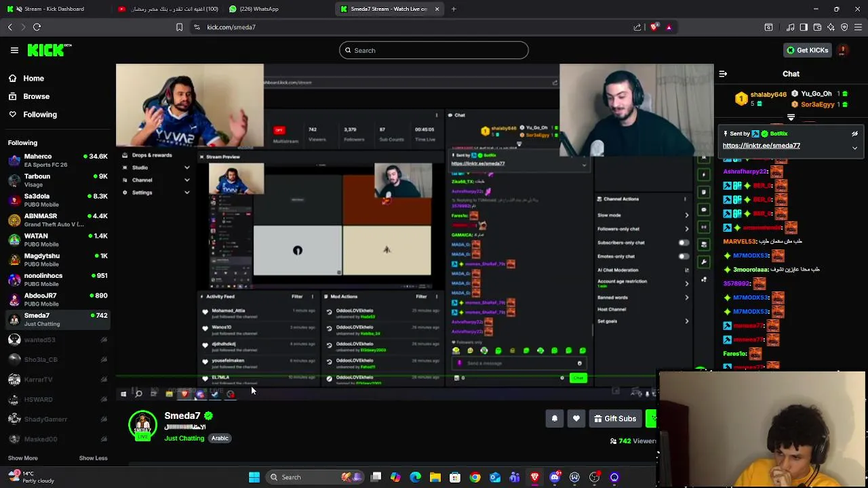Open the nonolinhocs channel in the sidebar
Screen dimensions: 868x488
[x=58, y=279]
